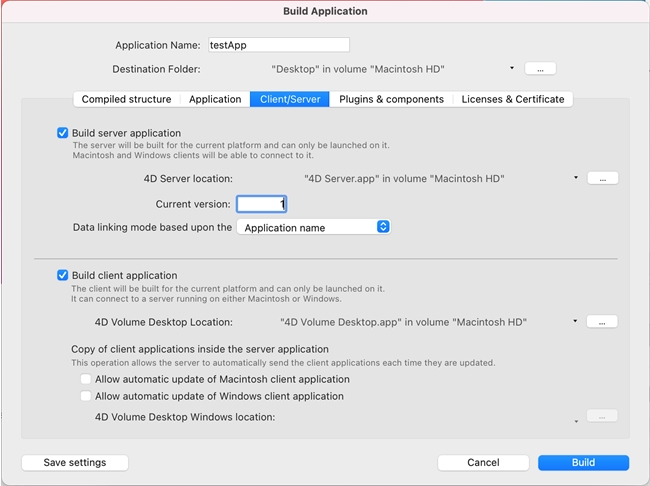Screen dimensions: 650x486
Task: Click browse button for 4D Server location
Action: pos(602,178)
